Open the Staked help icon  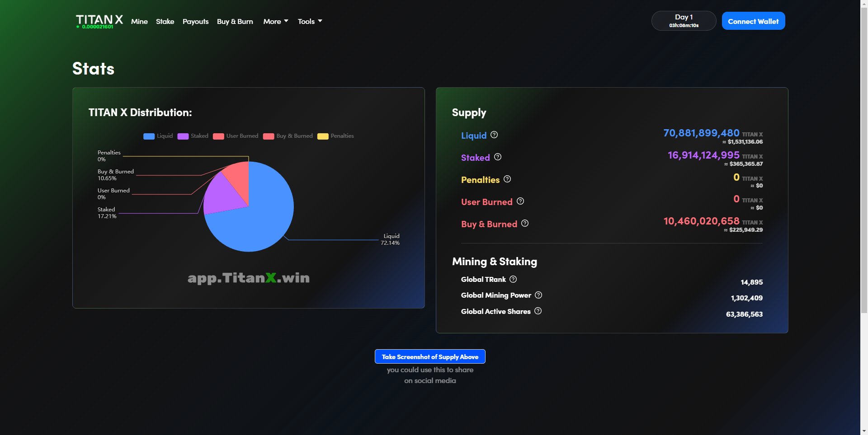[498, 157]
